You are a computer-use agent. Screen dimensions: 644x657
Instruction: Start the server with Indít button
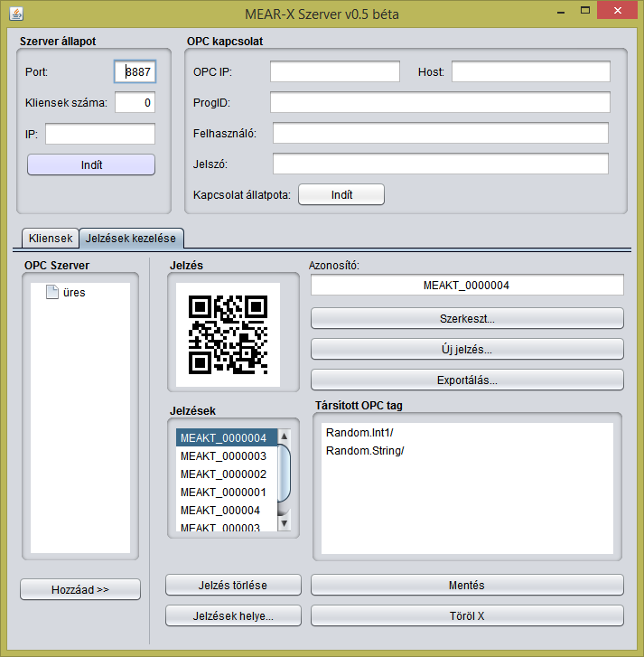[x=91, y=164]
